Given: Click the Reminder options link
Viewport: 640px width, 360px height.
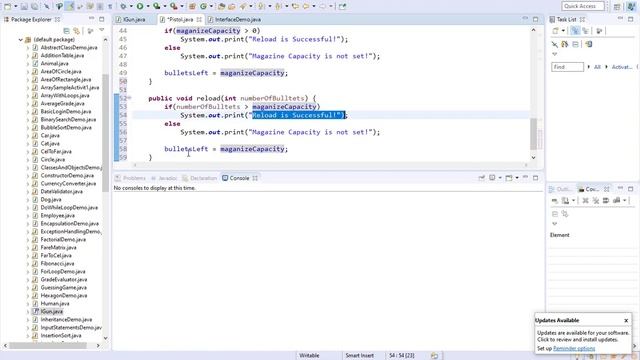Looking at the screenshot, I should tap(574, 348).
